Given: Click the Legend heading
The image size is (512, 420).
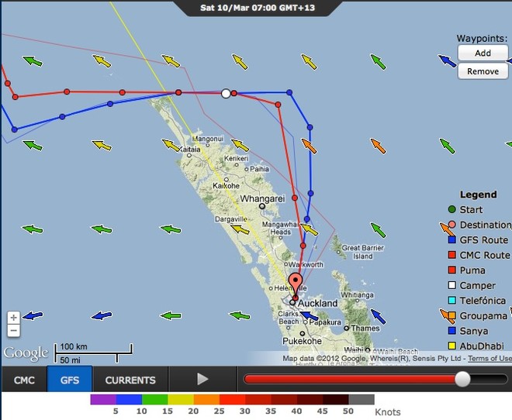Looking at the screenshot, I should tap(479, 195).
